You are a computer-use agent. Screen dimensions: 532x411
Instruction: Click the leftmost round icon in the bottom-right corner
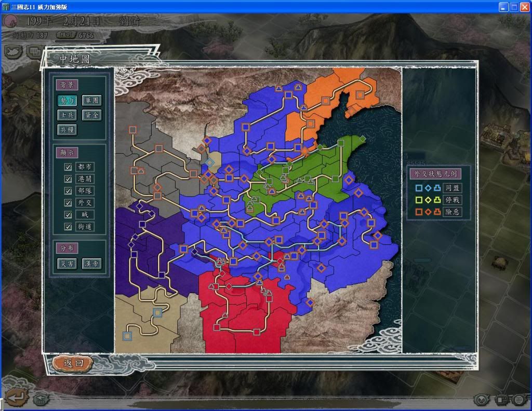pos(482,400)
